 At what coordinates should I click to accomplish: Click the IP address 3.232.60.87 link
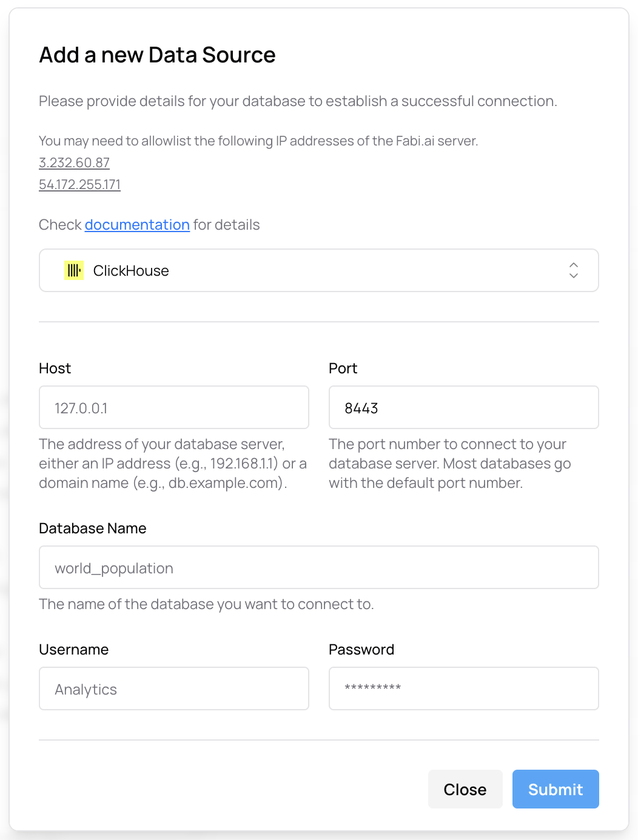pos(74,162)
